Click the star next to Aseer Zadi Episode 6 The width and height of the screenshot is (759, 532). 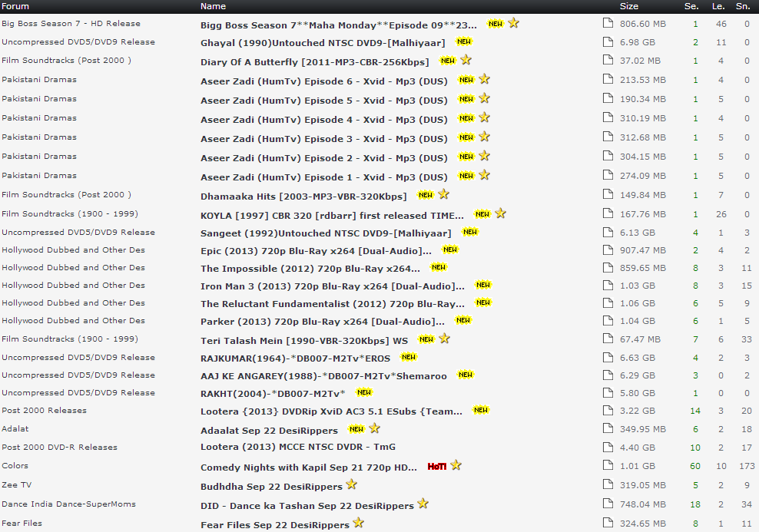tap(485, 79)
